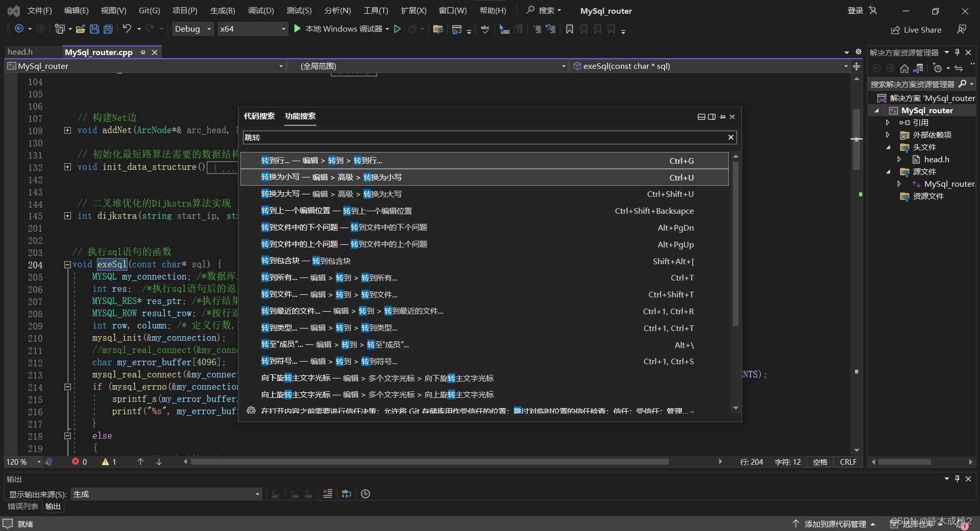The height and width of the screenshot is (531, 980).
Task: Click the output timestamp clock icon
Action: (x=365, y=494)
